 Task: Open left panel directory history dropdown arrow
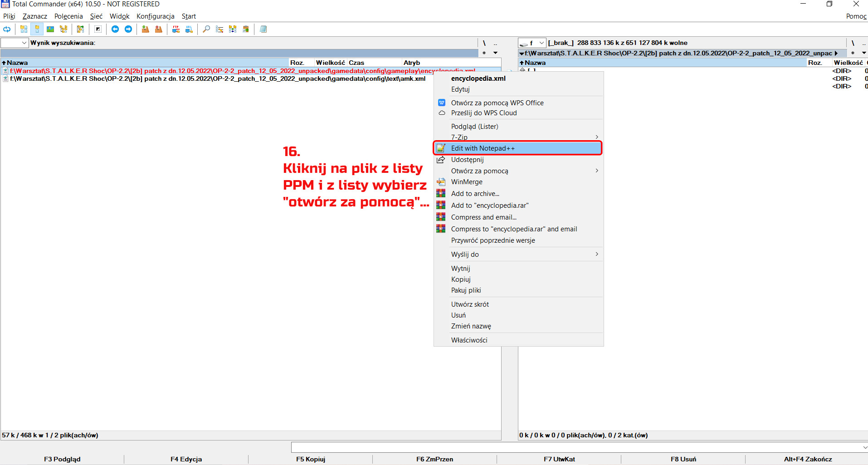495,53
